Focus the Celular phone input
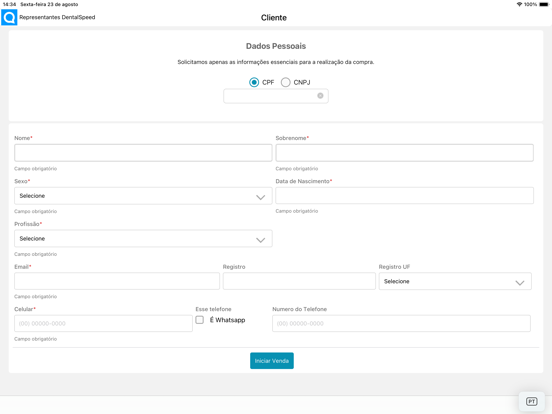This screenshot has height=414, width=552. [103, 323]
